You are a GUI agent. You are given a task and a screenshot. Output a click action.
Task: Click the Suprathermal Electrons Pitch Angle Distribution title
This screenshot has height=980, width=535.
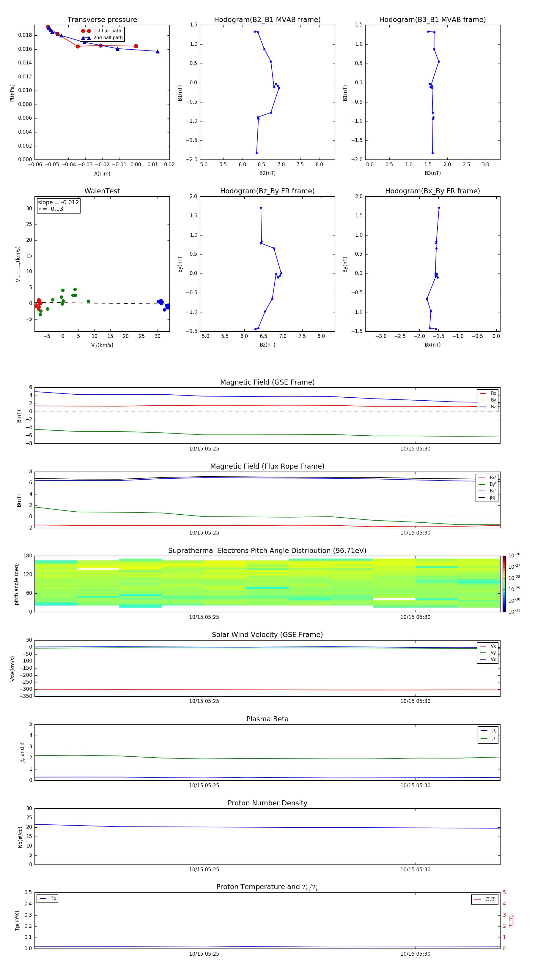[x=267, y=551]
